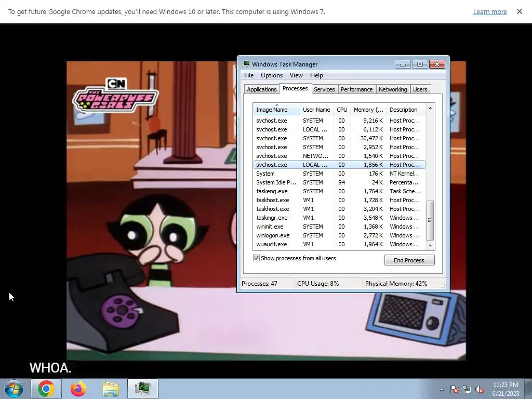Select the svchost.exe row using 1,856 K
This screenshot has height=399, width=532.
tap(339, 165)
